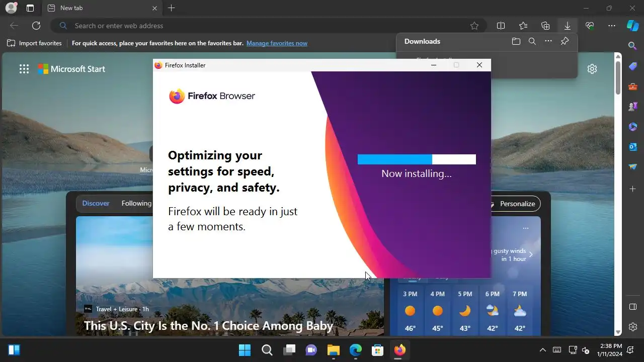
Task: Click the Microsoft Start logo
Action: point(71,69)
